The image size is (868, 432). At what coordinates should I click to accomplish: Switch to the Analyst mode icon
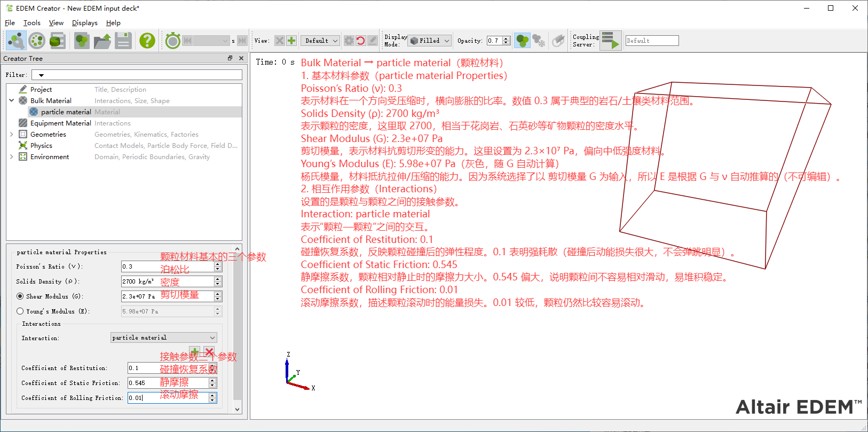tap(57, 41)
